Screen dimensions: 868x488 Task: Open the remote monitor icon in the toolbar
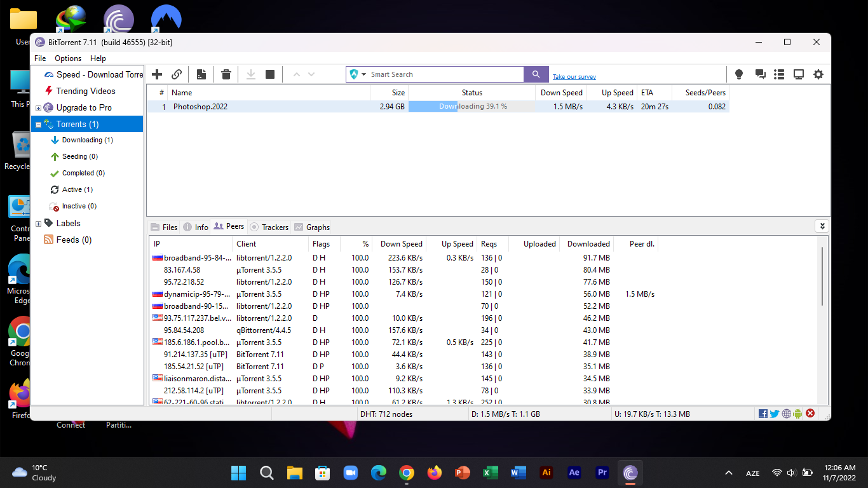(x=799, y=74)
